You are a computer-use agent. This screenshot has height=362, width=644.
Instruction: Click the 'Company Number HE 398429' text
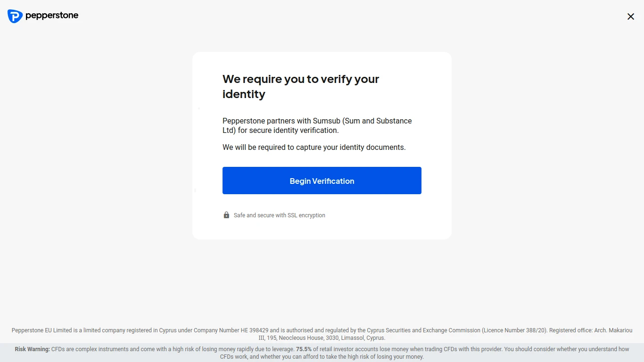click(x=231, y=330)
